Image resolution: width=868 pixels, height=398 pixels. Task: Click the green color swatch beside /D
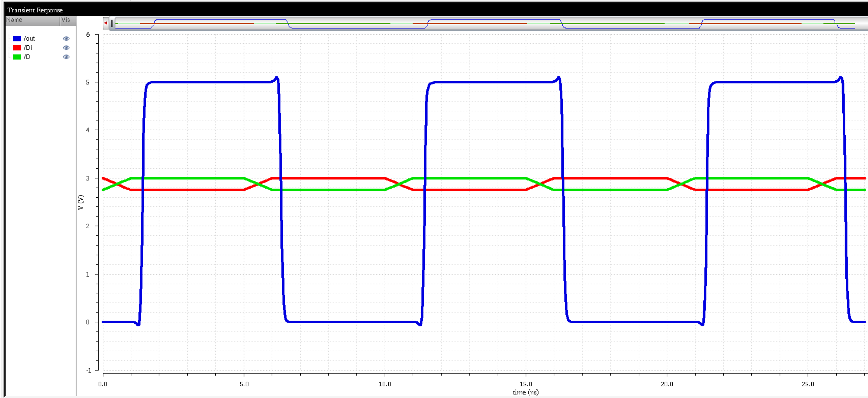tap(17, 57)
